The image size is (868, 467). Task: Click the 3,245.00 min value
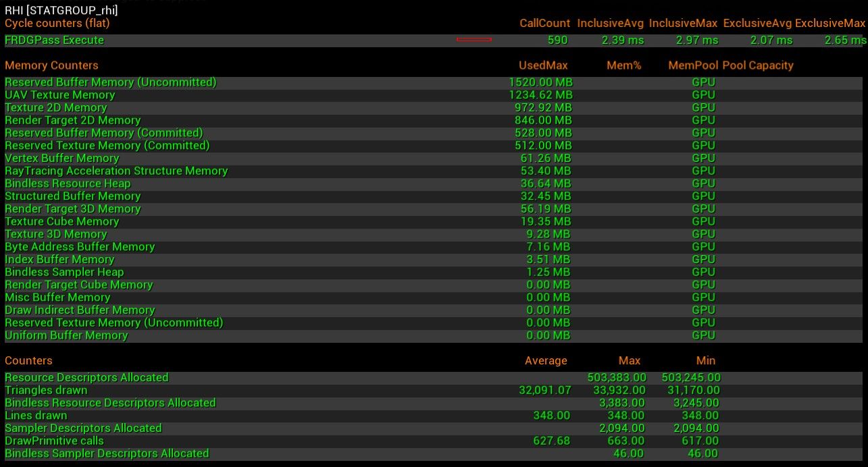coord(697,403)
